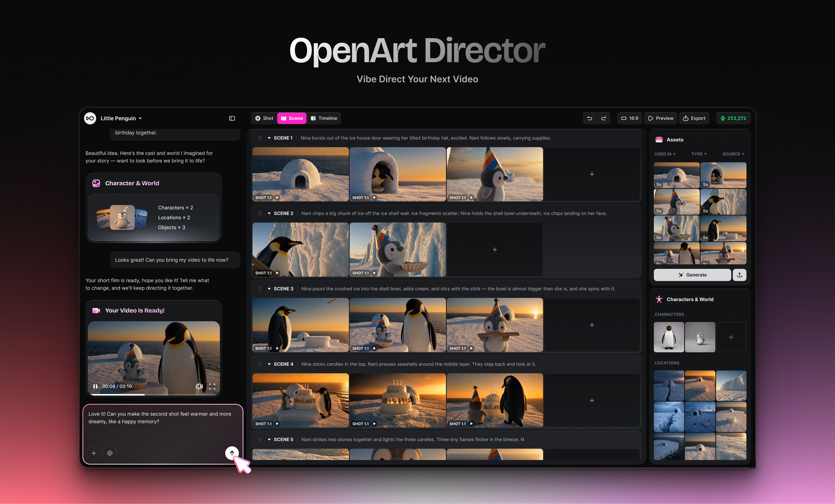Click the Characters & World panel header
Screen dimensions: 835x504
pos(684,299)
